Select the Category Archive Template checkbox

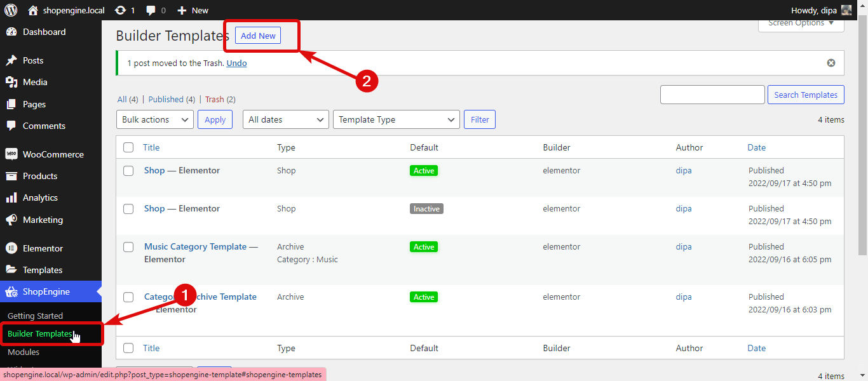[x=128, y=297]
